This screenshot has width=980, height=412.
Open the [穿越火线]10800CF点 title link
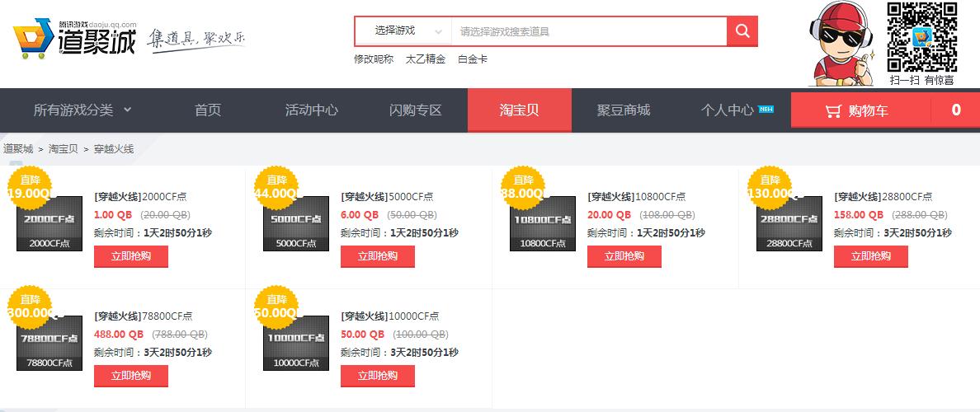tap(636, 197)
